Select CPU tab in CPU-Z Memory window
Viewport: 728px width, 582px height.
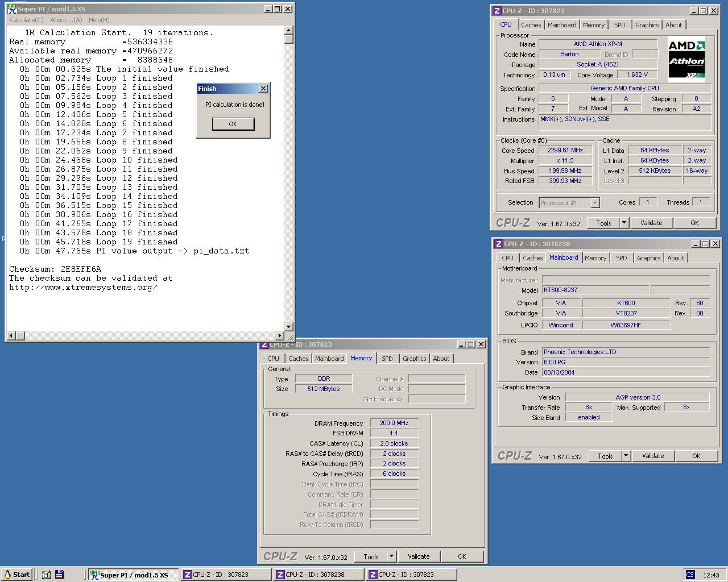pos(274,359)
